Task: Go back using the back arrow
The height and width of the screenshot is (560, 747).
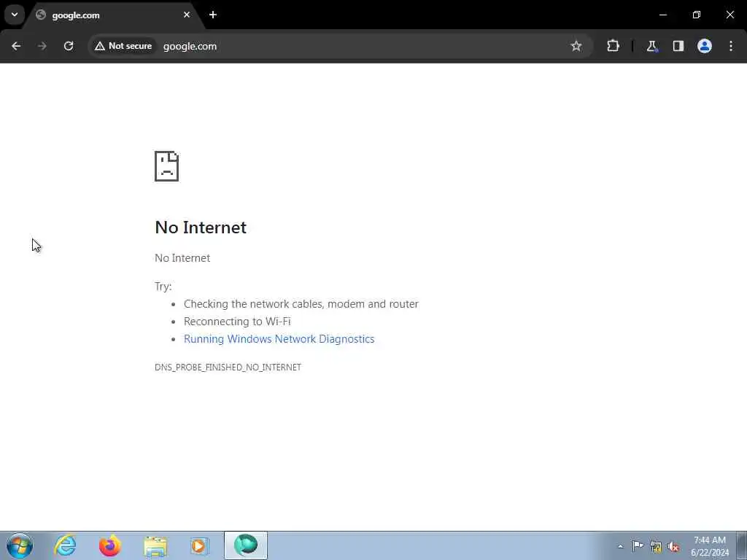Action: click(x=16, y=46)
